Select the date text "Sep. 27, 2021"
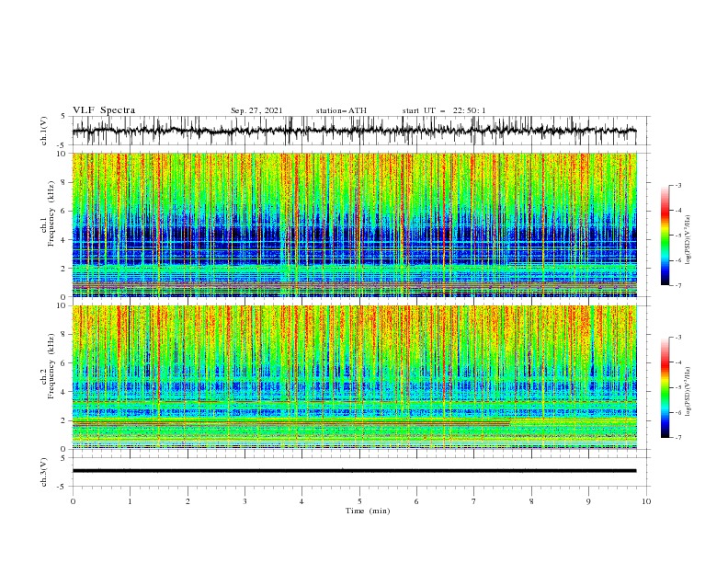The width and height of the screenshot is (728, 563). click(x=256, y=110)
